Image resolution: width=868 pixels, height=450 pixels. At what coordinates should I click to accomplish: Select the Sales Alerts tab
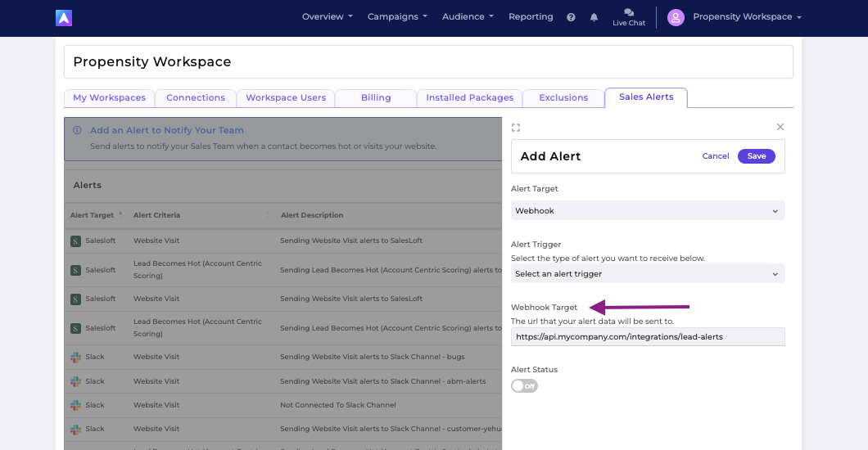pos(646,97)
